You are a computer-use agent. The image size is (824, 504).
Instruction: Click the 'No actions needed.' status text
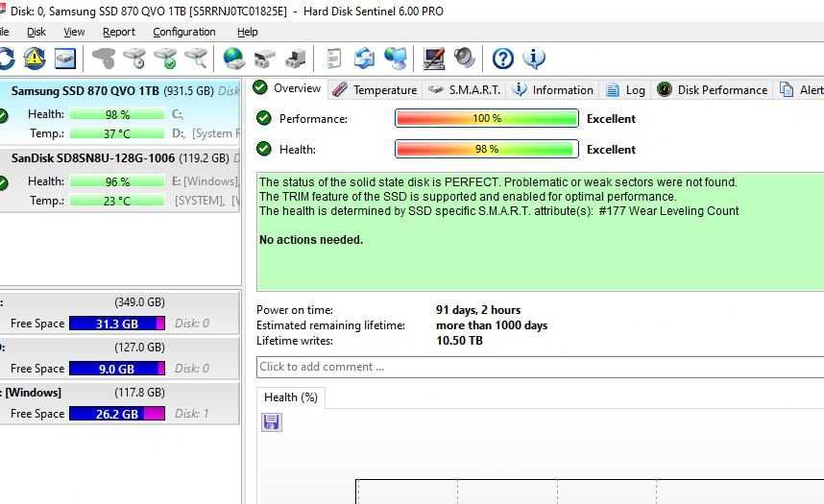tap(311, 240)
